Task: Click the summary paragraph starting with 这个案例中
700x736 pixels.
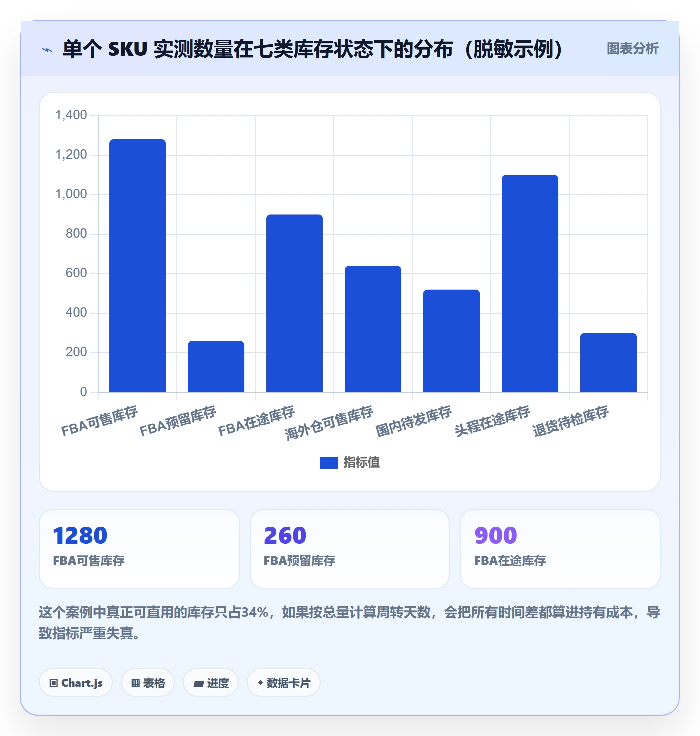Action: click(x=350, y=623)
